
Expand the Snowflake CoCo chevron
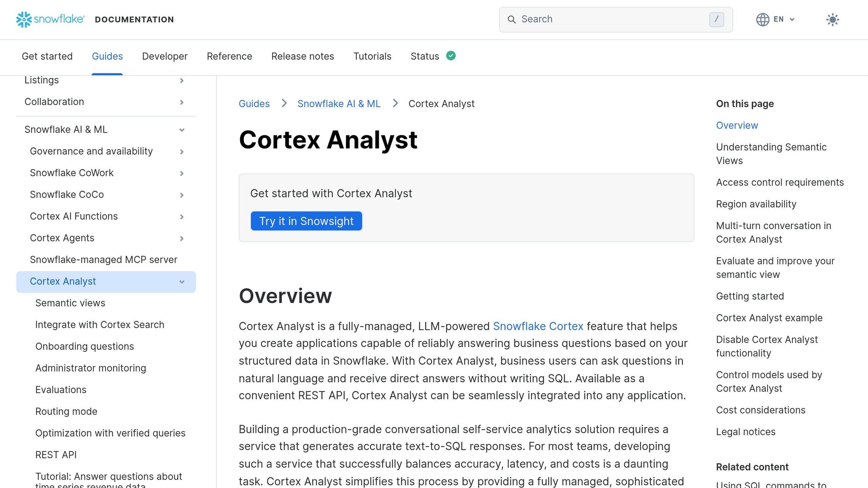(x=182, y=195)
